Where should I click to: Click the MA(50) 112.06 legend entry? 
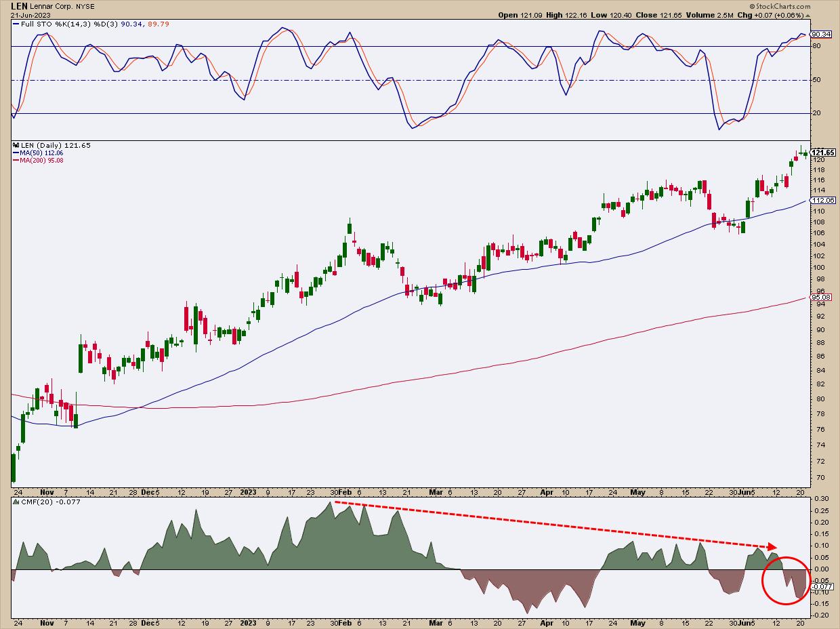[41, 153]
